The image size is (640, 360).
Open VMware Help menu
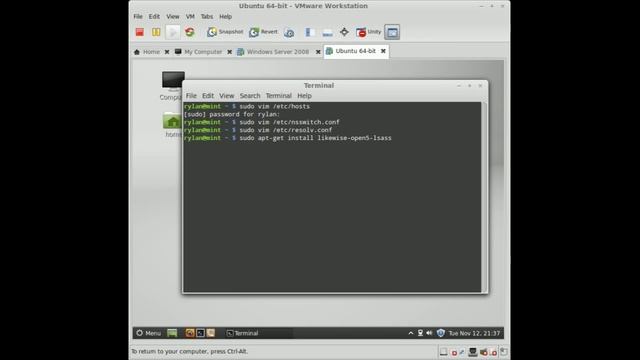click(225, 17)
